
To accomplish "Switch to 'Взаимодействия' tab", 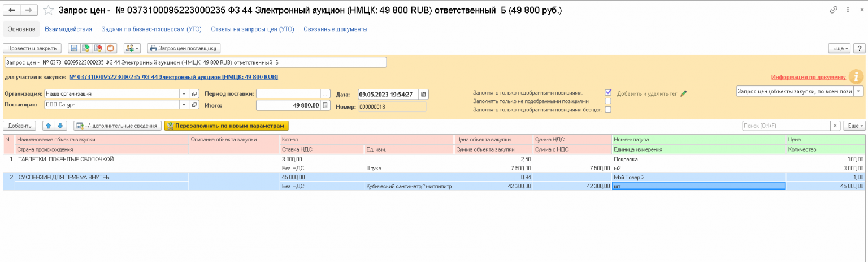I will (x=68, y=29).
